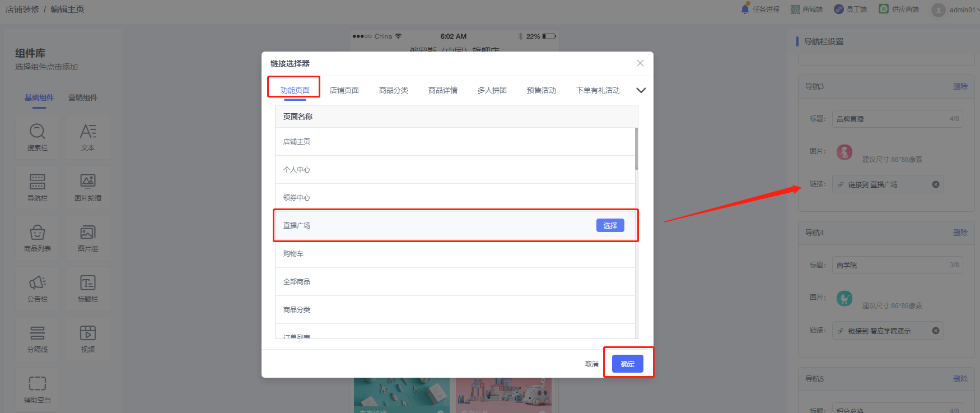This screenshot has width=980, height=413.
Task: Select the 购物车 row
Action: [455, 254]
